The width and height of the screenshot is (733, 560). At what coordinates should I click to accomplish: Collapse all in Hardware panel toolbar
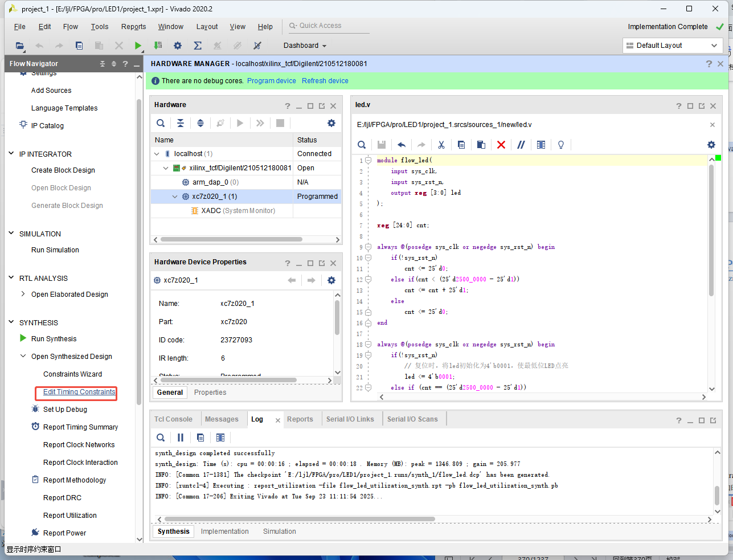tap(181, 123)
